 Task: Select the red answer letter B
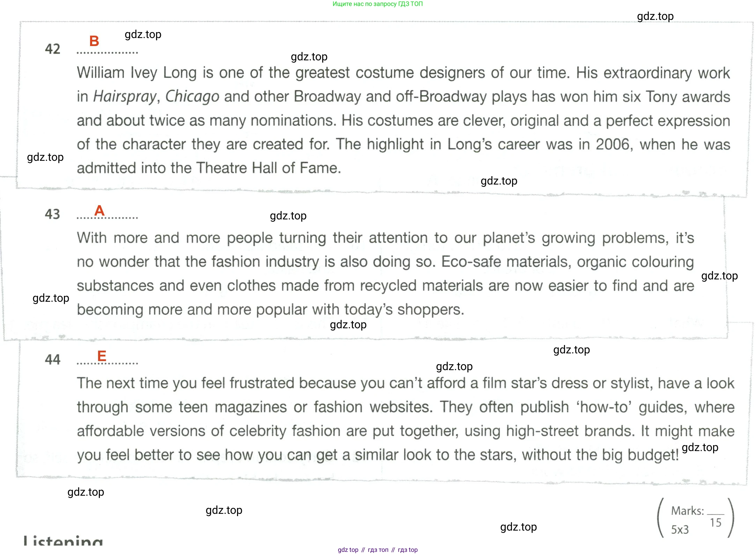94,41
